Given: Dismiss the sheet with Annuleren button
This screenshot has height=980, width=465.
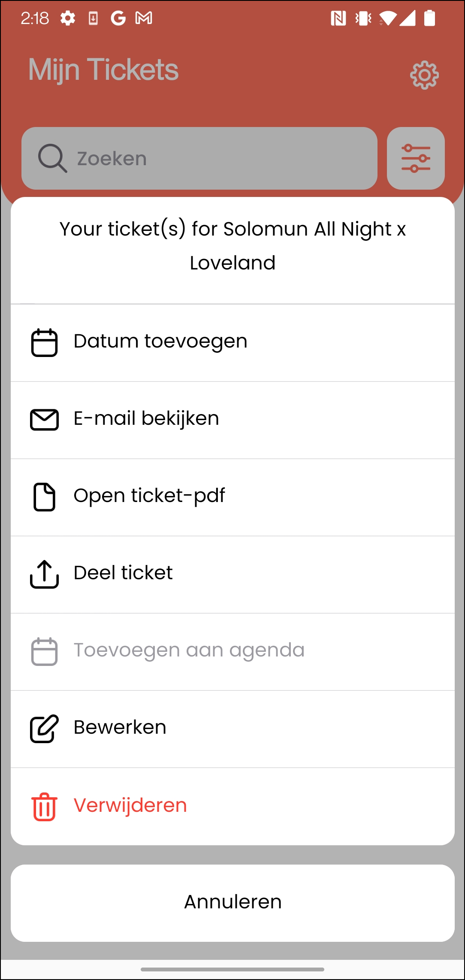Looking at the screenshot, I should pyautogui.click(x=232, y=903).
